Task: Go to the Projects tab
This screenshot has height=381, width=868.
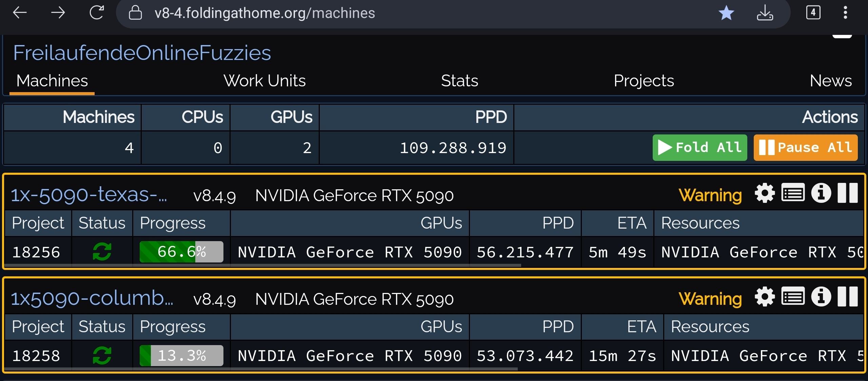Action: coord(644,81)
